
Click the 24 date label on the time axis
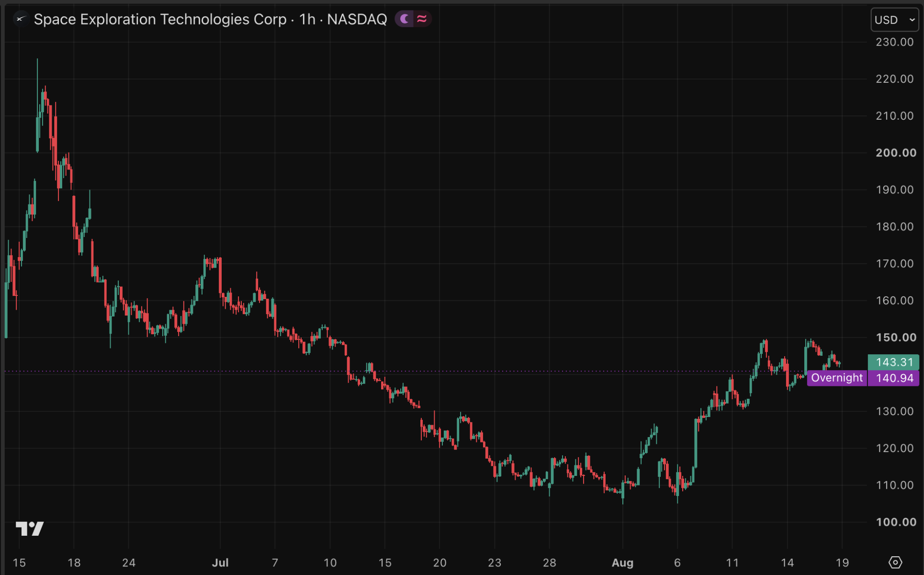coord(129,563)
